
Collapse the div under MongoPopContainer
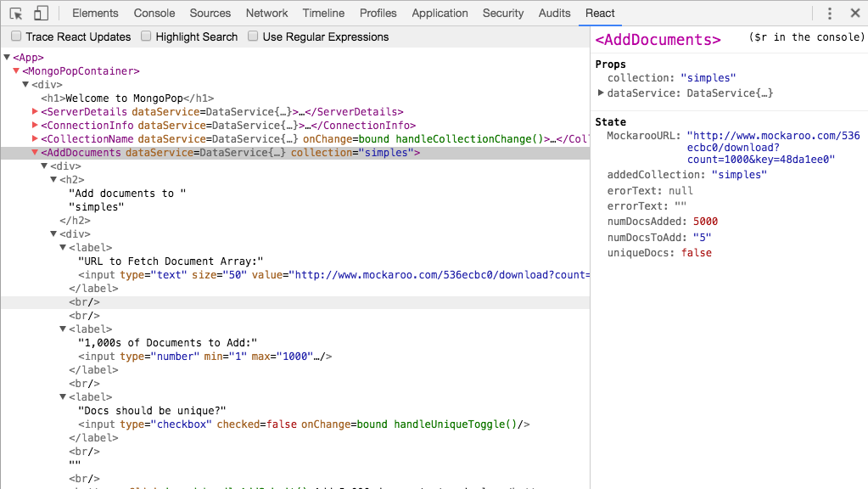pyautogui.click(x=25, y=84)
